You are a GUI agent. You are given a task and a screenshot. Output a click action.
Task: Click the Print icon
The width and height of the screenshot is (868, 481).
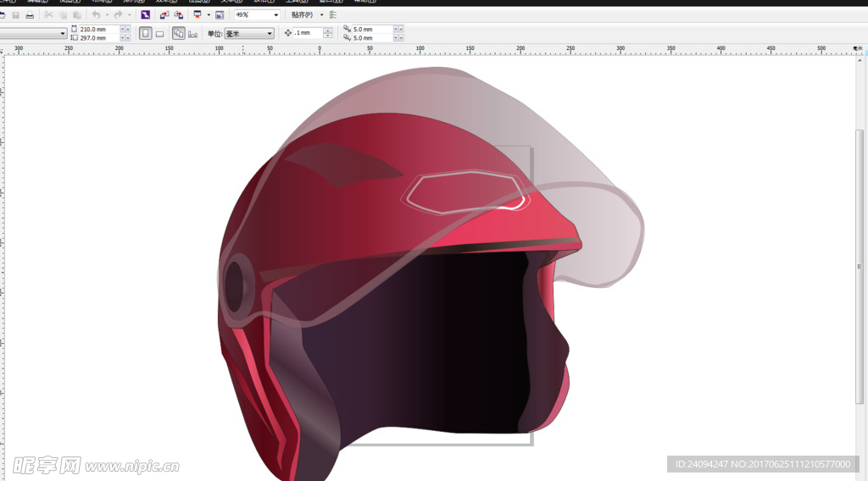click(x=30, y=15)
